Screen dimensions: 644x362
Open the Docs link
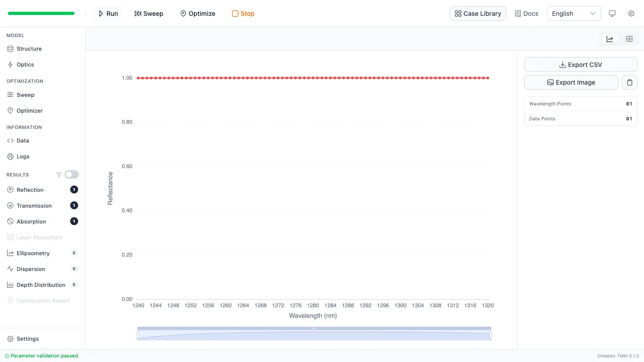527,14
